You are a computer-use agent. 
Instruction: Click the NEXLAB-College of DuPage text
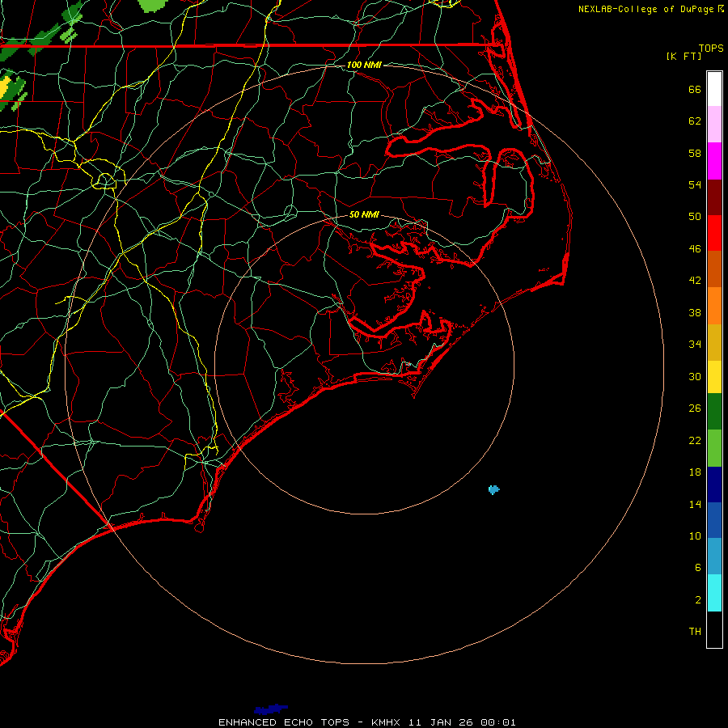click(x=646, y=9)
